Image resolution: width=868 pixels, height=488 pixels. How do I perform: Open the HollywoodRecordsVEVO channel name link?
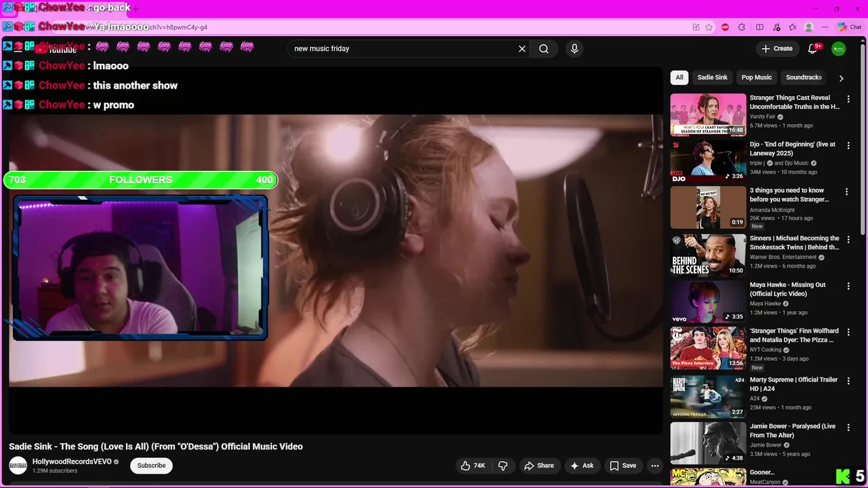tap(72, 462)
